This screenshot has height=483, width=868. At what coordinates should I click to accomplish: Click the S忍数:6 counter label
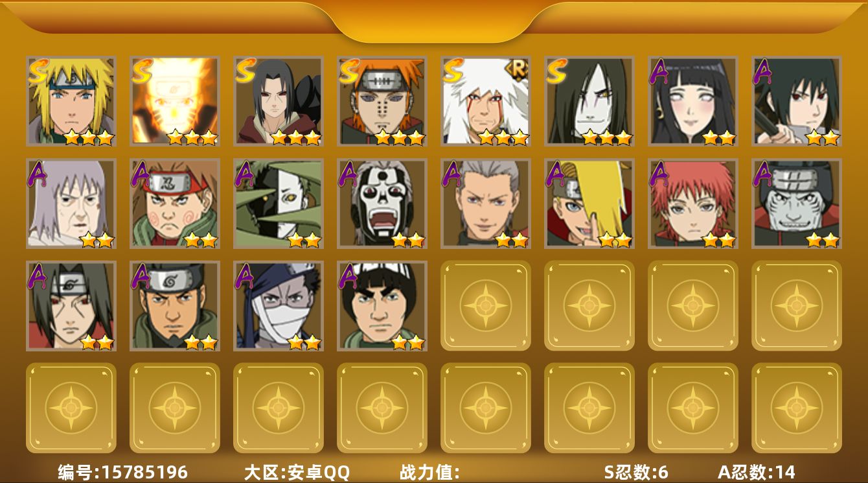click(x=636, y=472)
